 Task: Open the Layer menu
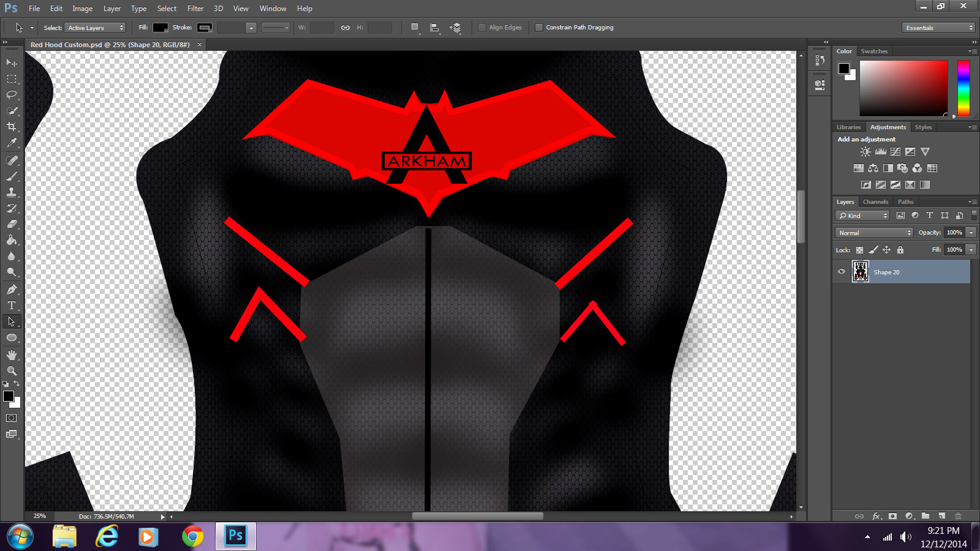(112, 9)
